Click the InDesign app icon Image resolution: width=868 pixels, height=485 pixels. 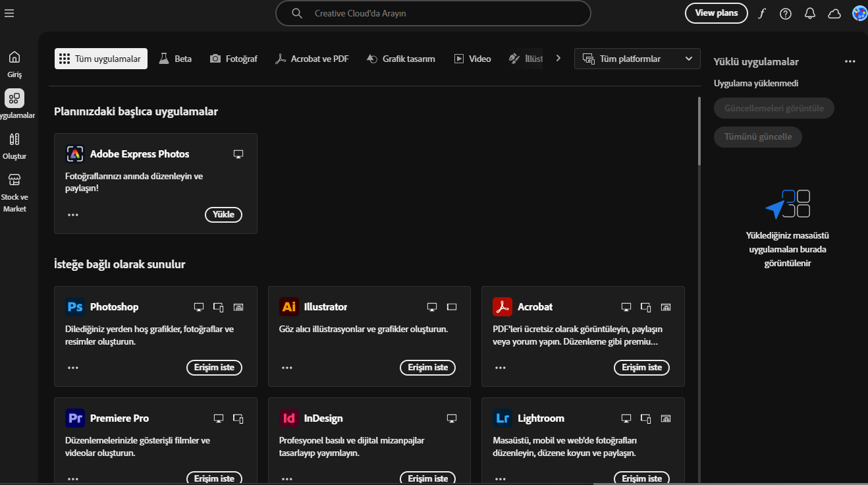click(288, 418)
